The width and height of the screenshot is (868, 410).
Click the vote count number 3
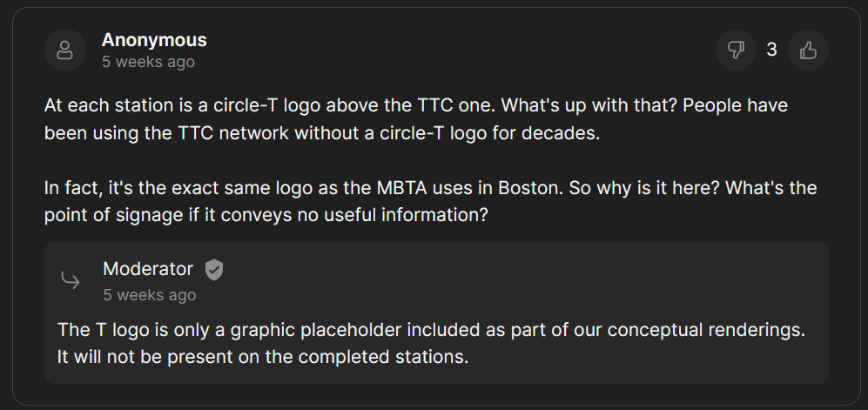(771, 50)
